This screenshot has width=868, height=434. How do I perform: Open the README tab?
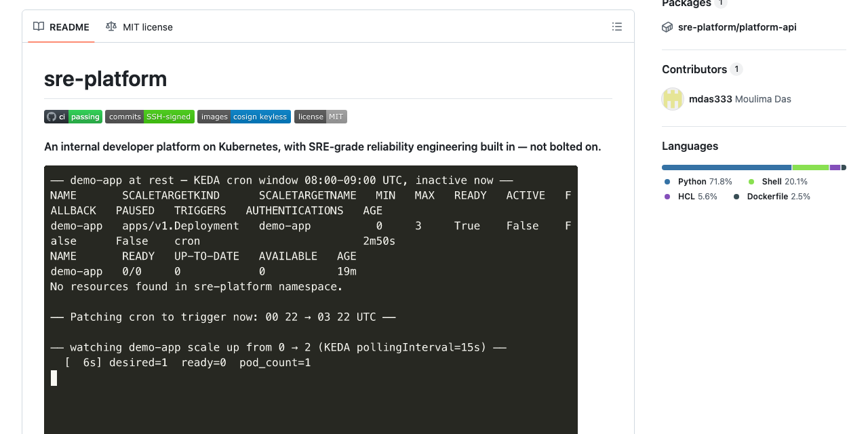61,27
